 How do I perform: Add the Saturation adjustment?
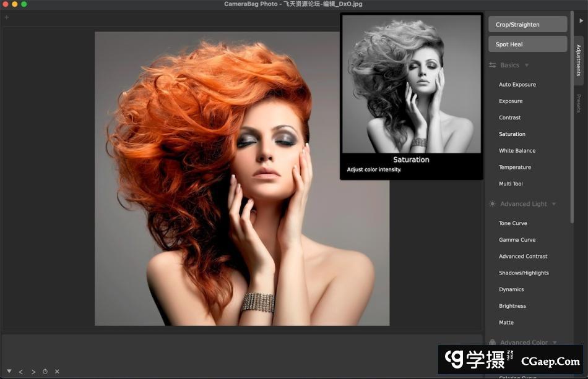(512, 134)
